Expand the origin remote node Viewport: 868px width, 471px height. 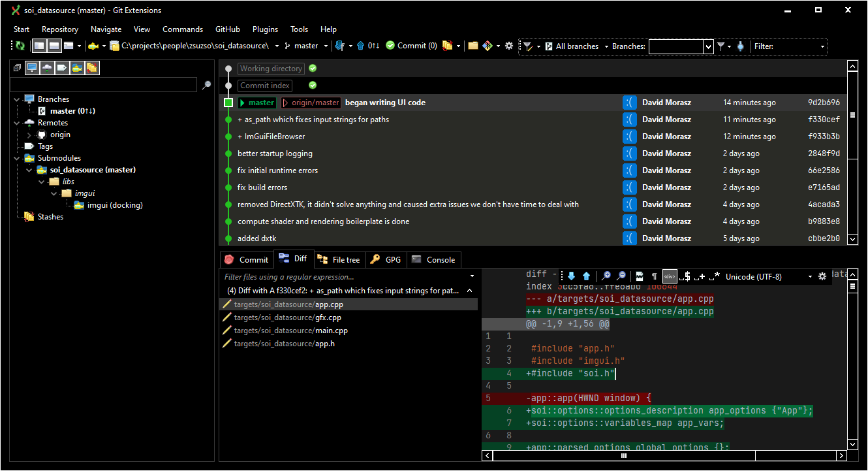click(29, 135)
